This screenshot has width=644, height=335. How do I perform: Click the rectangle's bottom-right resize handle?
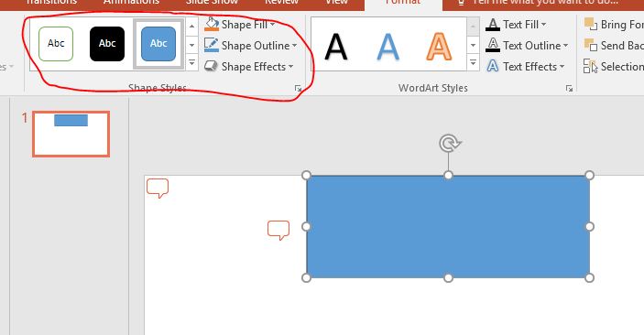pyautogui.click(x=590, y=278)
